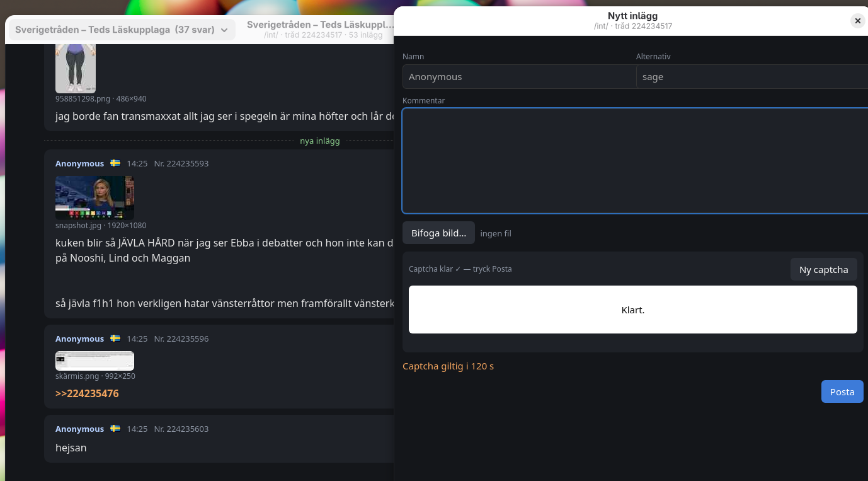Click the Anonymous name on post 224235603

coord(79,429)
